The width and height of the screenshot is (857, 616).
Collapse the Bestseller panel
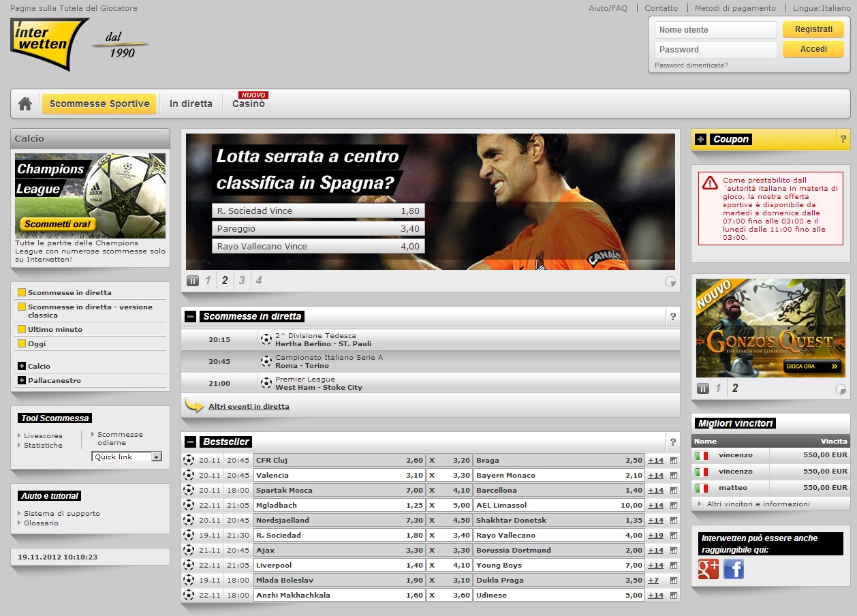point(191,442)
